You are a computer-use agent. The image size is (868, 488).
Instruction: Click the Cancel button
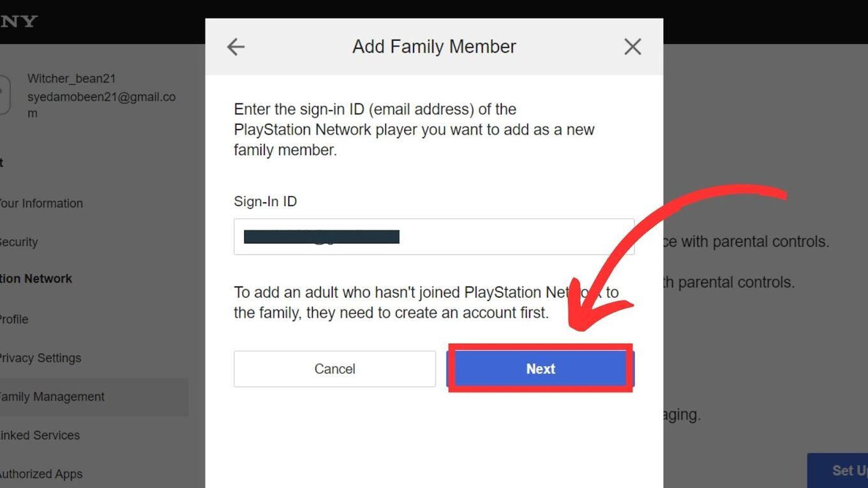pyautogui.click(x=334, y=369)
